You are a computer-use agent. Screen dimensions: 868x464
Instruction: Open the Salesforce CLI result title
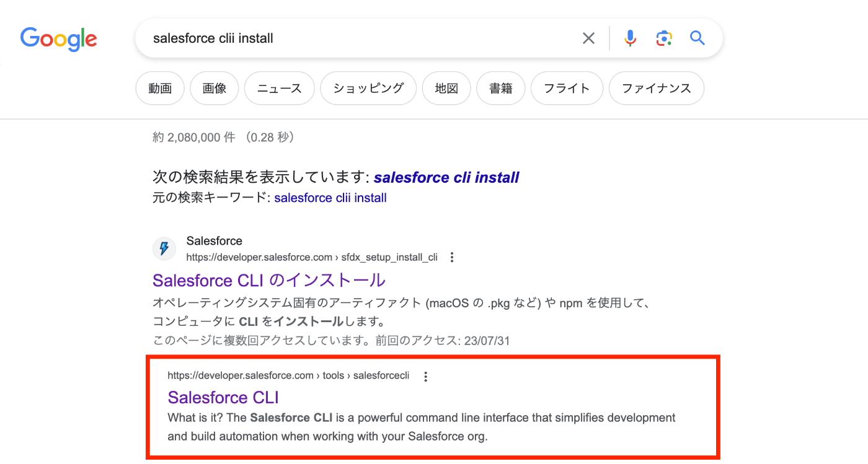[x=223, y=397]
